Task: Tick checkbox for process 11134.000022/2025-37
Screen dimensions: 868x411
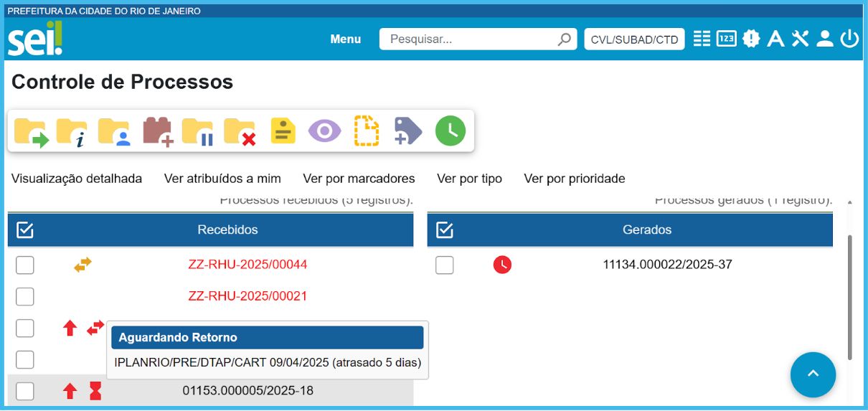Action: (x=445, y=265)
